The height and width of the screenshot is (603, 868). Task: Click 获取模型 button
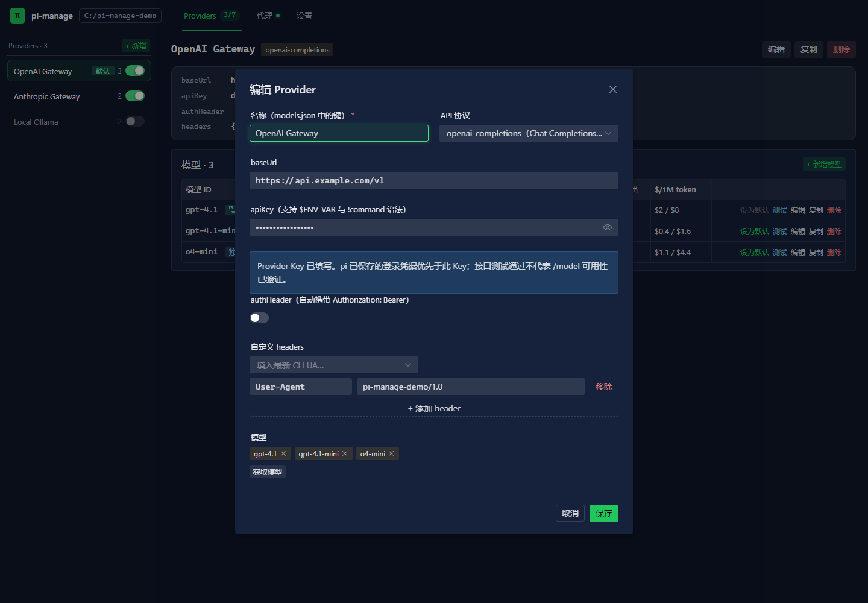[268, 472]
